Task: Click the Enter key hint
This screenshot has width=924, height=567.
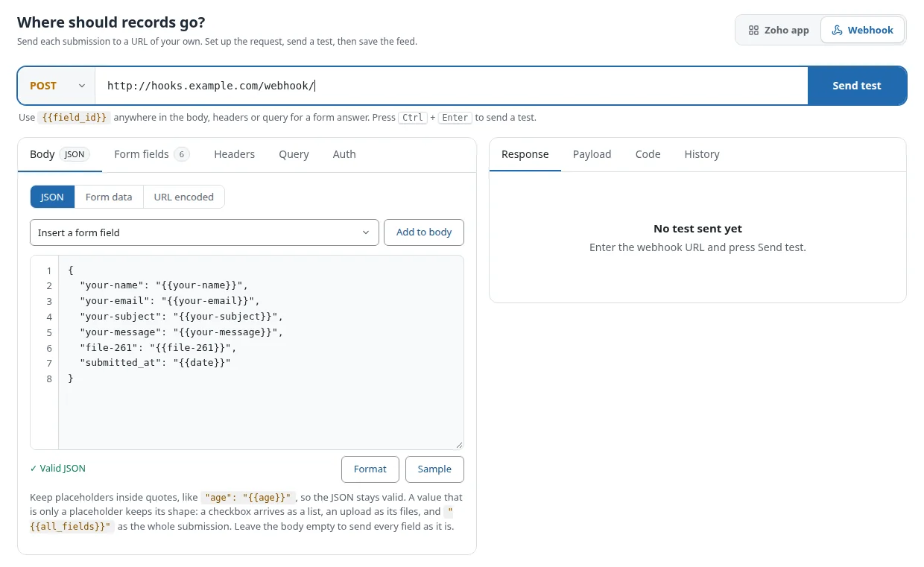Action: point(455,118)
